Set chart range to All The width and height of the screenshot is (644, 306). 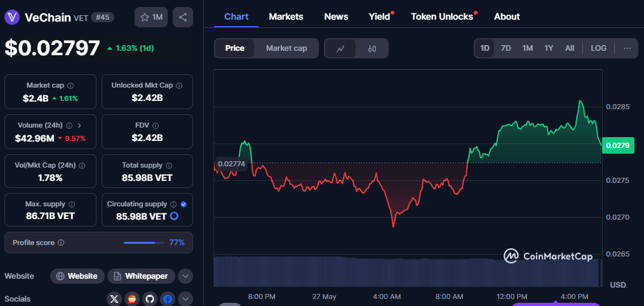coord(569,48)
